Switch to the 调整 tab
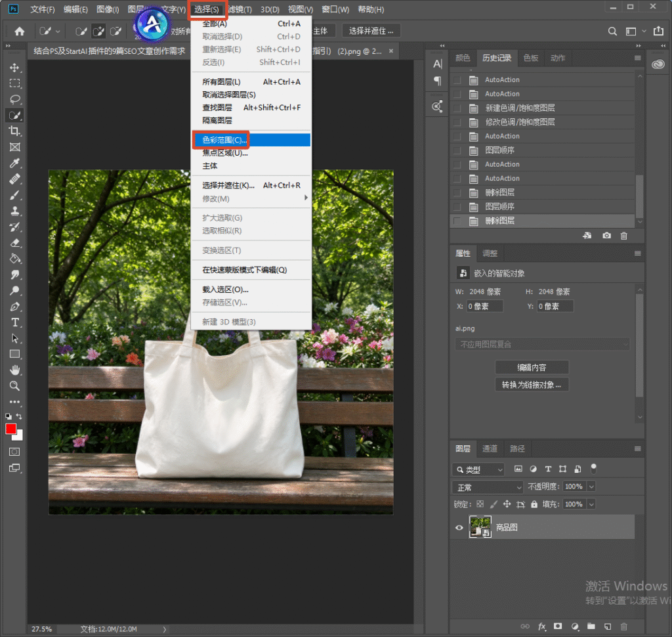This screenshot has width=672, height=637. [x=490, y=253]
